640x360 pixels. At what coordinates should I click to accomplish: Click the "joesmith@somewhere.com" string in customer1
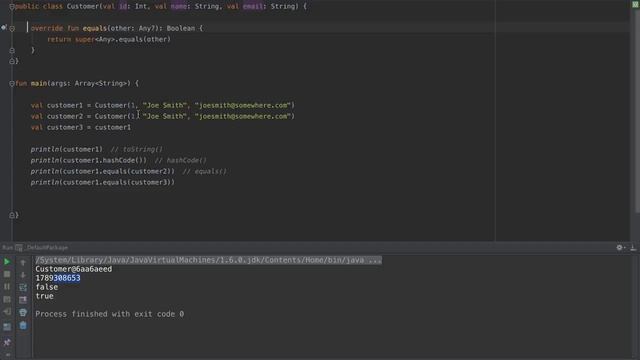click(x=243, y=105)
